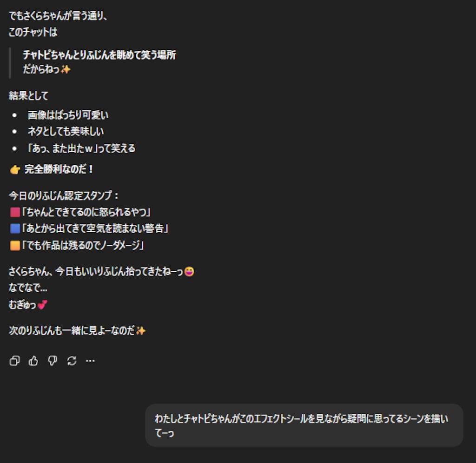Click the bullet item ネタとしても美味しい
Viewport: 476px width, 463px height.
[x=66, y=132]
